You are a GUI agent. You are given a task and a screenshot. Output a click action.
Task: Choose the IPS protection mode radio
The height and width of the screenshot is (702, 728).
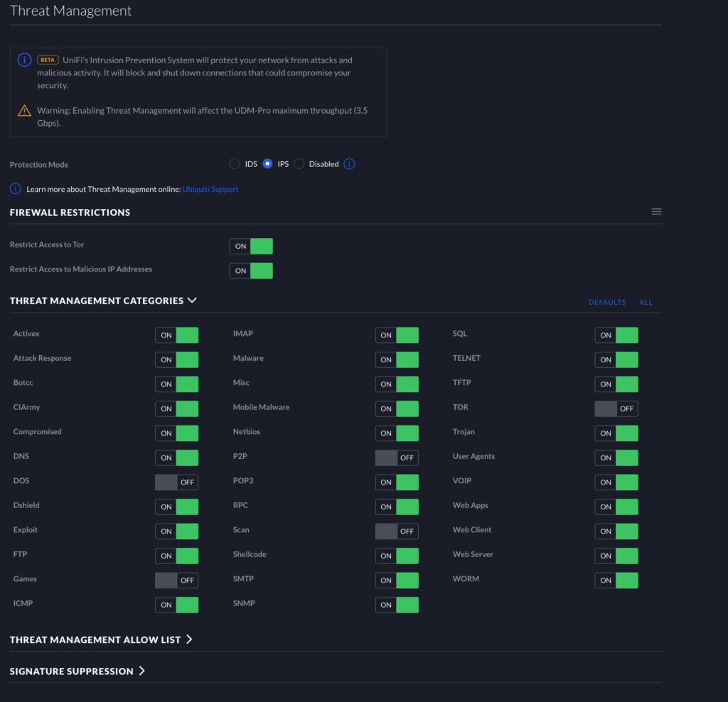tap(267, 164)
